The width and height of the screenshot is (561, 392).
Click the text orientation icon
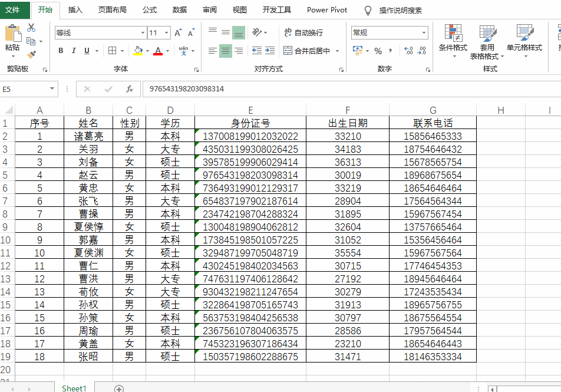tap(258, 32)
